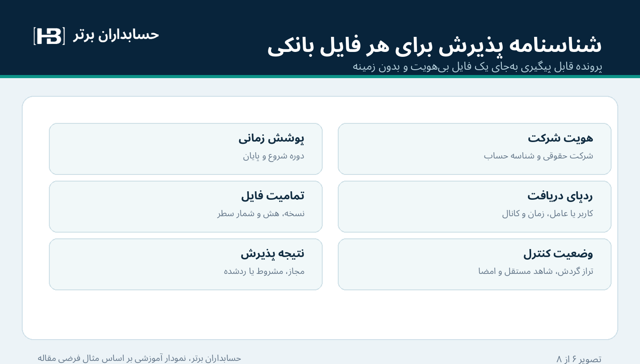The image size is (640, 364).
Task: Click the footer caption mentioning نمودار آموزشی
Action: pyautogui.click(x=140, y=358)
